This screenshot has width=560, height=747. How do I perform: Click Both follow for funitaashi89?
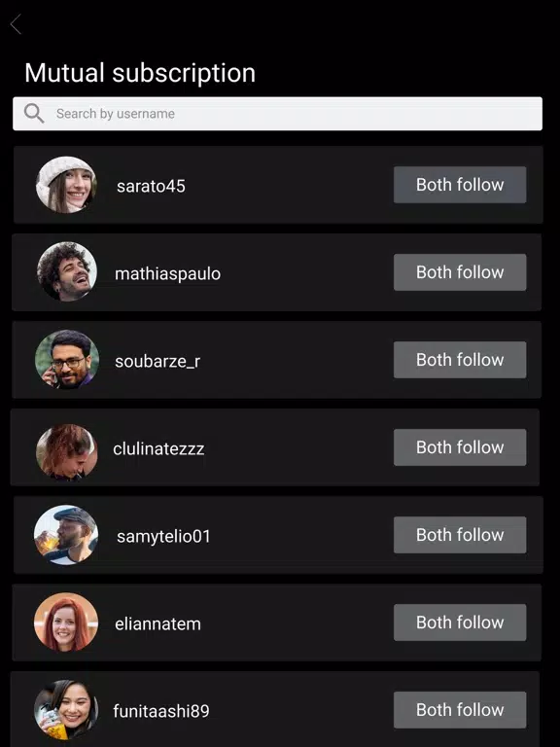460,710
